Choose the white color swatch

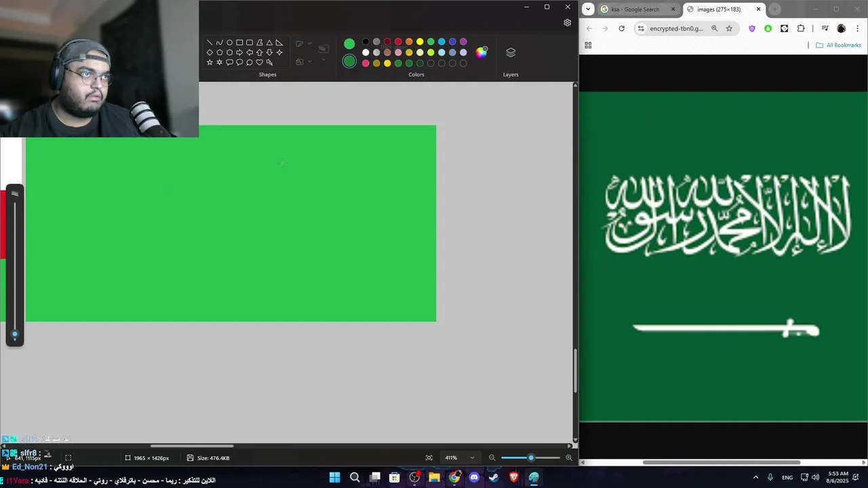pos(366,52)
